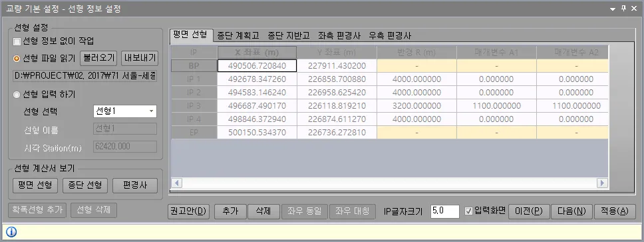
Task: Click the 추가 button
Action: 230,211
